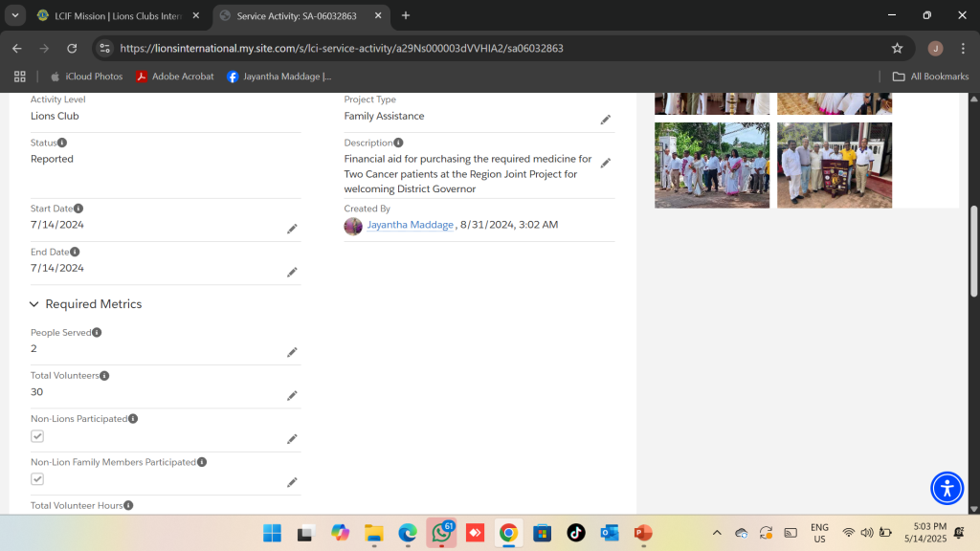Open Chrome's three-dot menu
The width and height of the screenshot is (980, 551).
coord(963,48)
